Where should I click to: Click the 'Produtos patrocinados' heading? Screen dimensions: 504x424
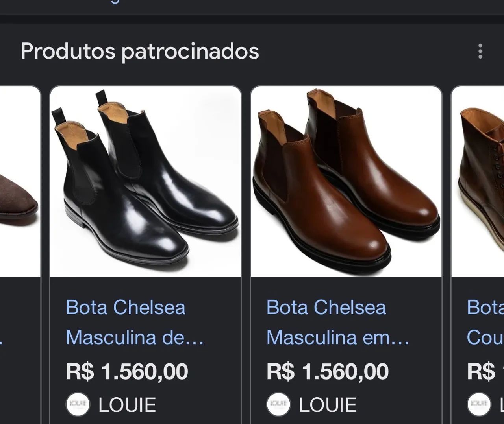tap(140, 51)
